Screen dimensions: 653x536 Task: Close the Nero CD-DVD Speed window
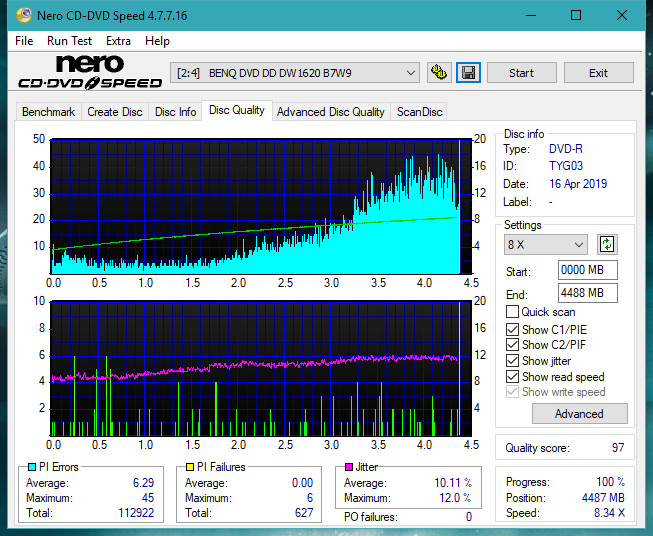tap(622, 15)
